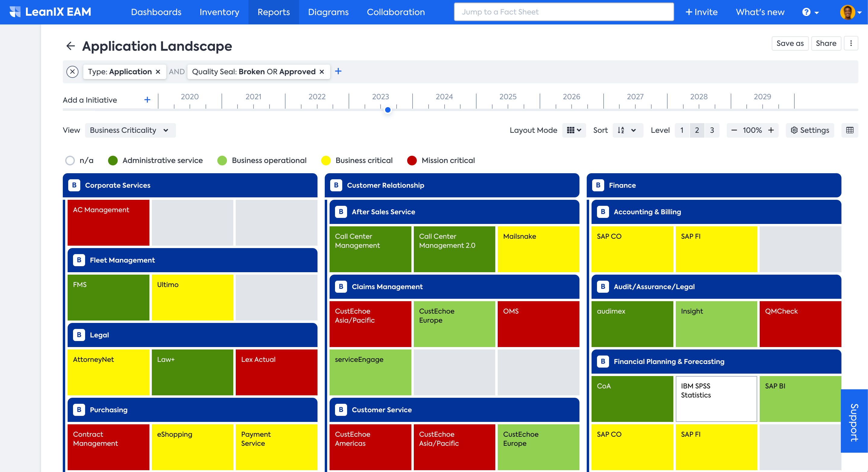Open the three-dot more options menu
The width and height of the screenshot is (868, 472).
pos(851,43)
